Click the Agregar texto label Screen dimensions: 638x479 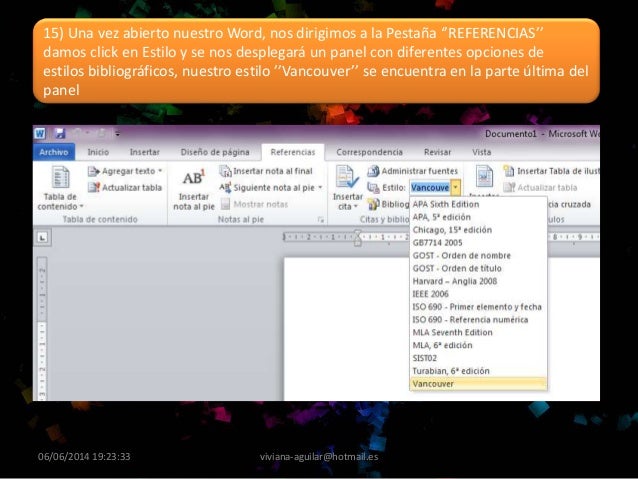[x=129, y=171]
